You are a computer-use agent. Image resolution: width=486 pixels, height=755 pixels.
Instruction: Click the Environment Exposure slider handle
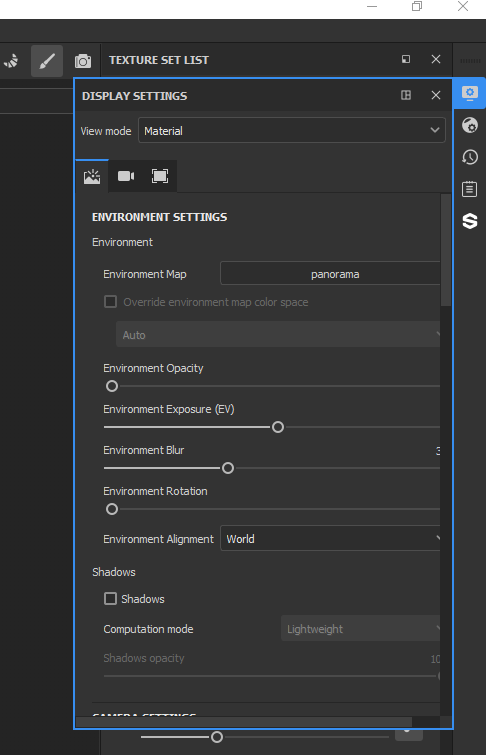[x=278, y=427]
